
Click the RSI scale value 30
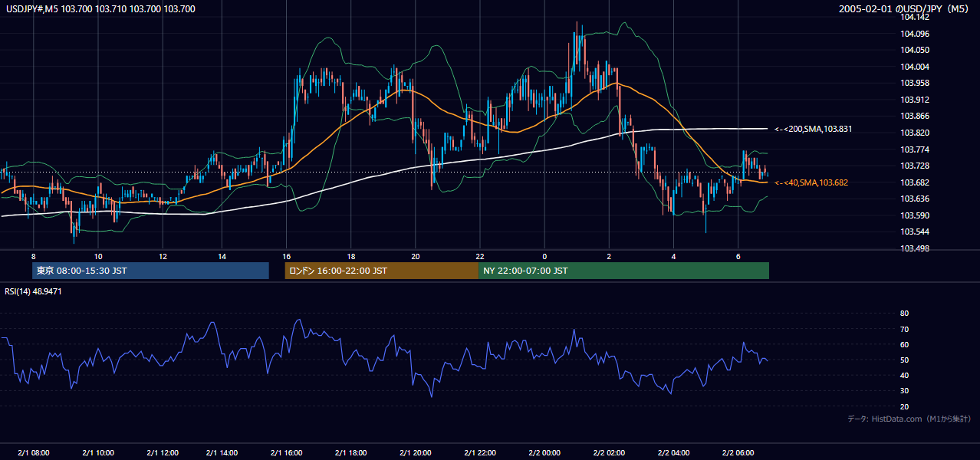click(904, 391)
